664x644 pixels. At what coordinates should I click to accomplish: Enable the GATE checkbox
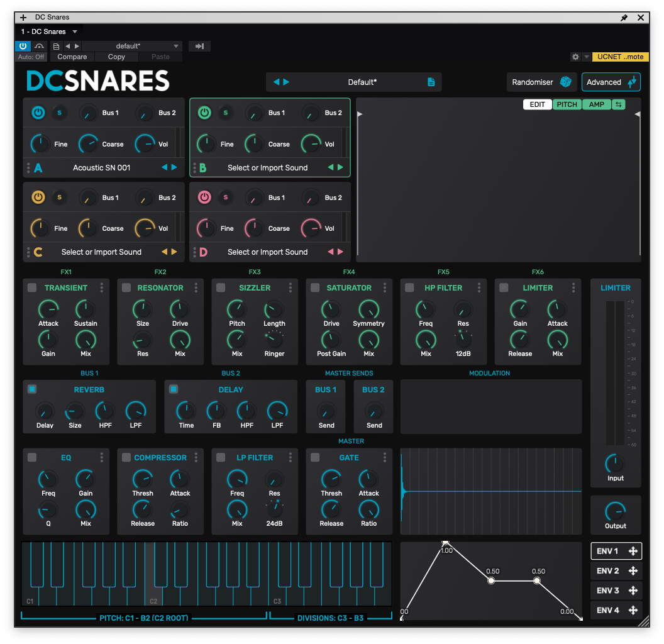[315, 458]
